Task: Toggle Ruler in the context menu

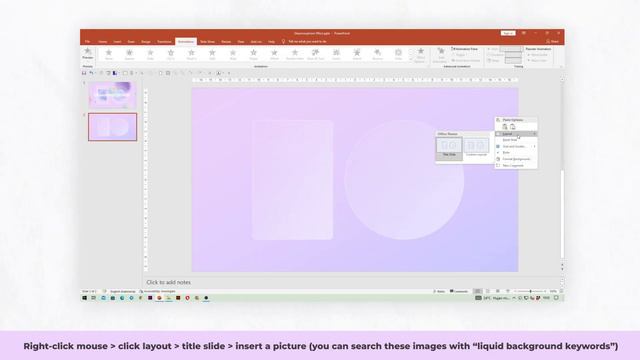Action: (x=516, y=153)
